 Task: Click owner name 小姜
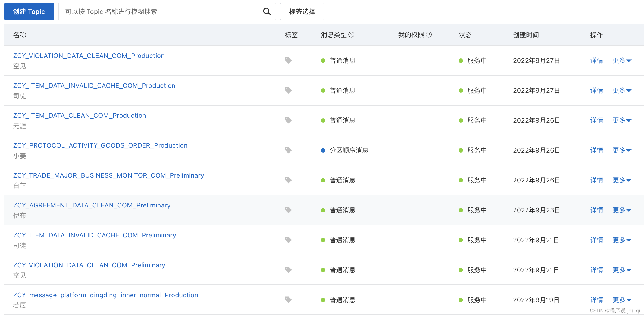[20, 156]
